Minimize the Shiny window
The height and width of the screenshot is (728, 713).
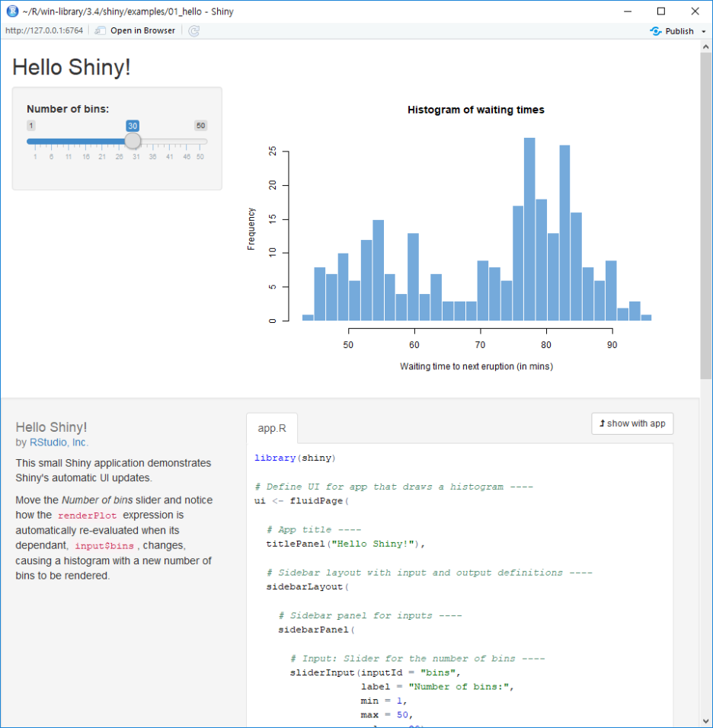(x=628, y=11)
